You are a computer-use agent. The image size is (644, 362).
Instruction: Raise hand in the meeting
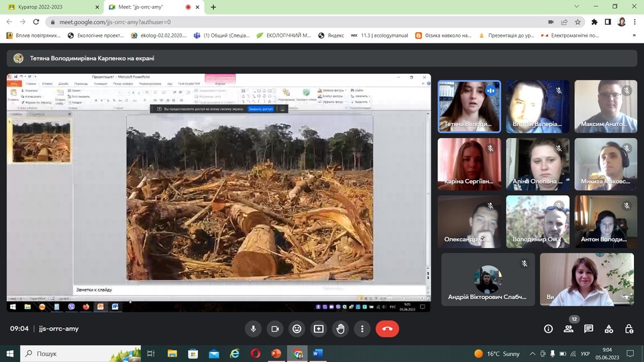340,328
